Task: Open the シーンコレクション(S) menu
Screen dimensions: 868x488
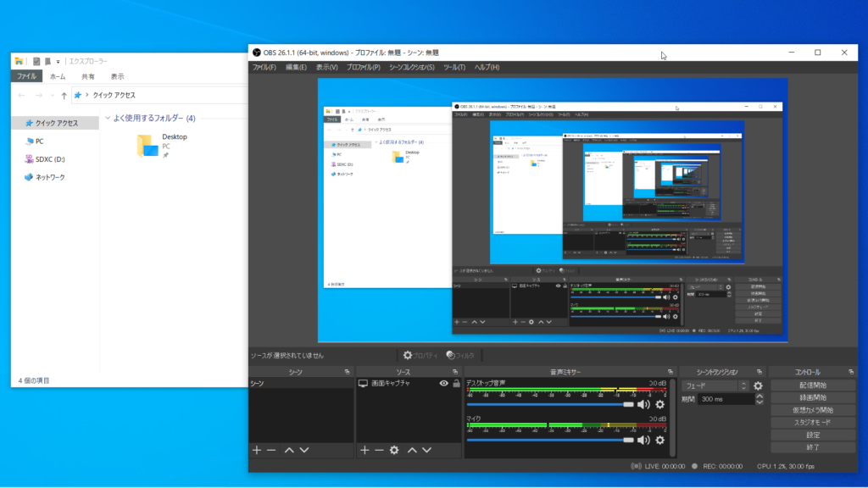Action: click(x=411, y=67)
